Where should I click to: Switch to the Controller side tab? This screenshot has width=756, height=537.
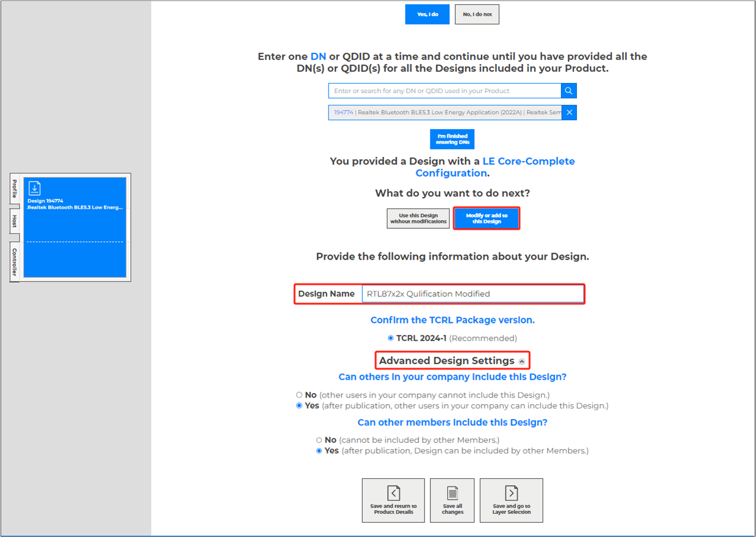click(15, 261)
